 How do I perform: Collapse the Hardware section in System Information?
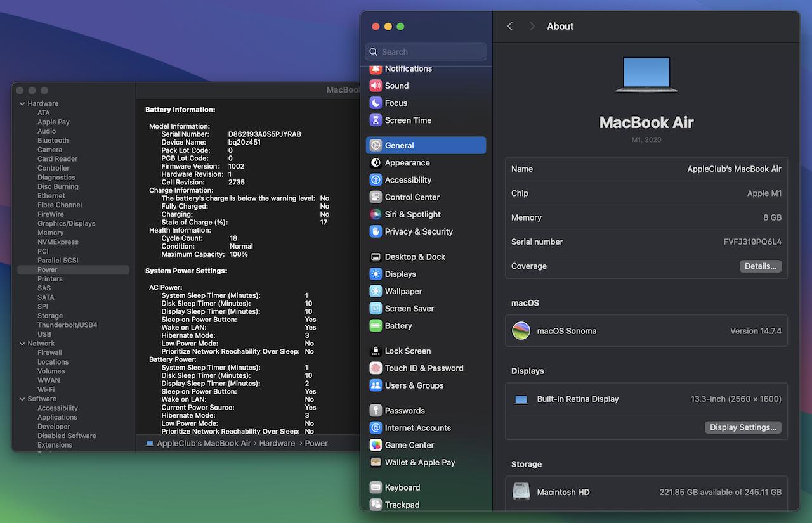tap(22, 103)
